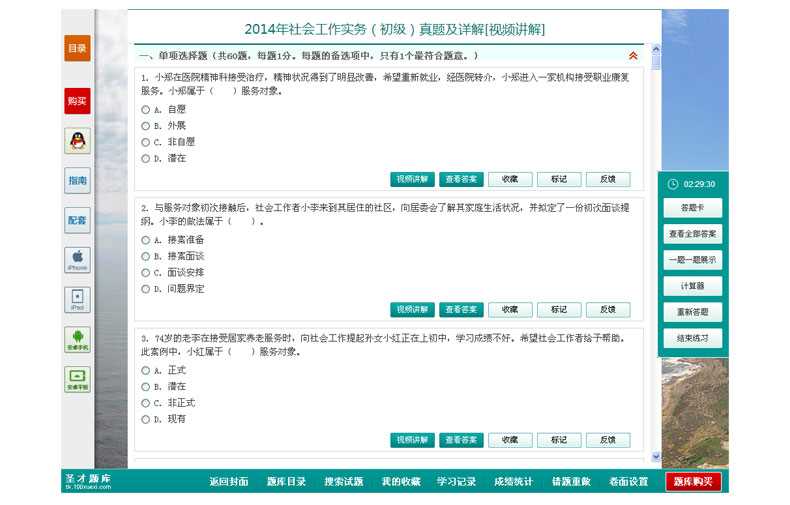
Task: Open the iPhone app icon
Action: pos(77,260)
